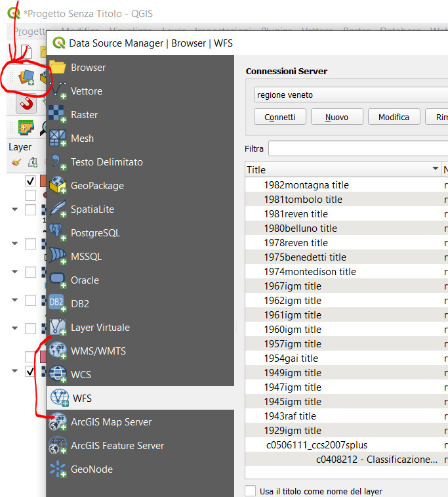Screen dimensions: 448x497
Task: Check the layer checkbox beside pink swatch
Action: pos(30,357)
